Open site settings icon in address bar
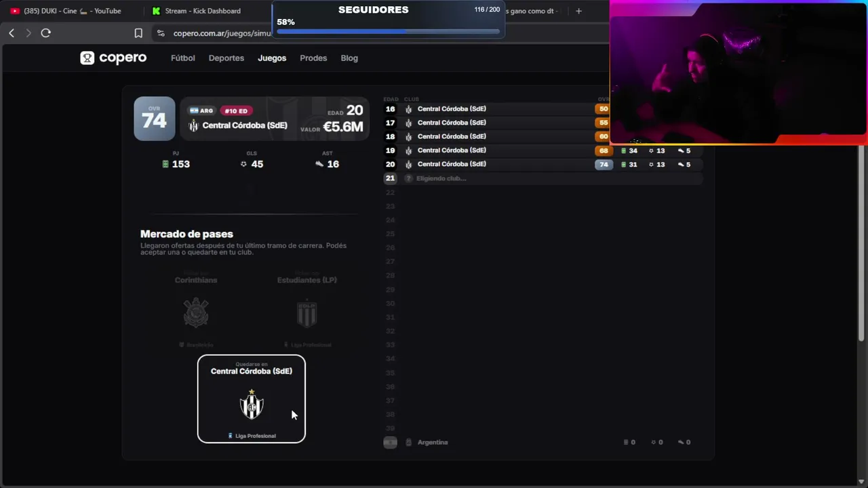The width and height of the screenshot is (868, 488). [x=161, y=33]
